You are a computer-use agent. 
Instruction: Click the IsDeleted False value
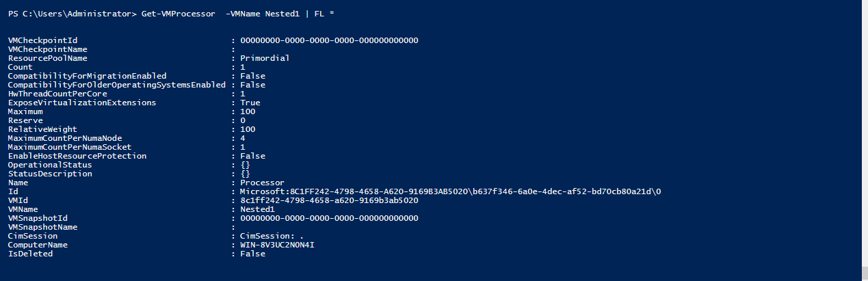(252, 254)
